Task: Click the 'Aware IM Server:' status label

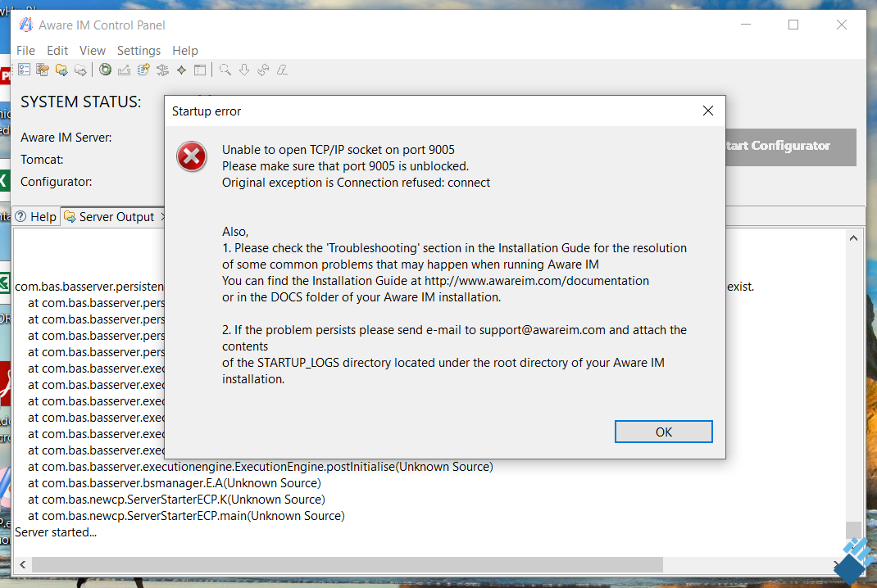Action: click(x=66, y=138)
